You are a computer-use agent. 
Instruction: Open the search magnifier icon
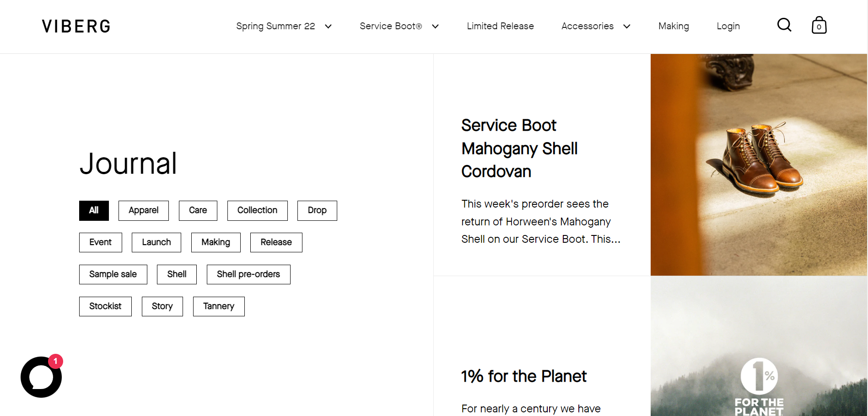pyautogui.click(x=784, y=25)
